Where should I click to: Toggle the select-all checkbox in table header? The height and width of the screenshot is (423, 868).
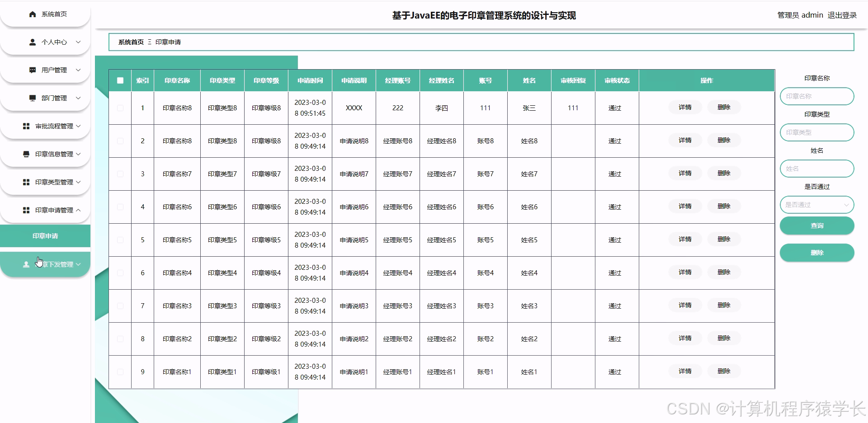tap(120, 80)
